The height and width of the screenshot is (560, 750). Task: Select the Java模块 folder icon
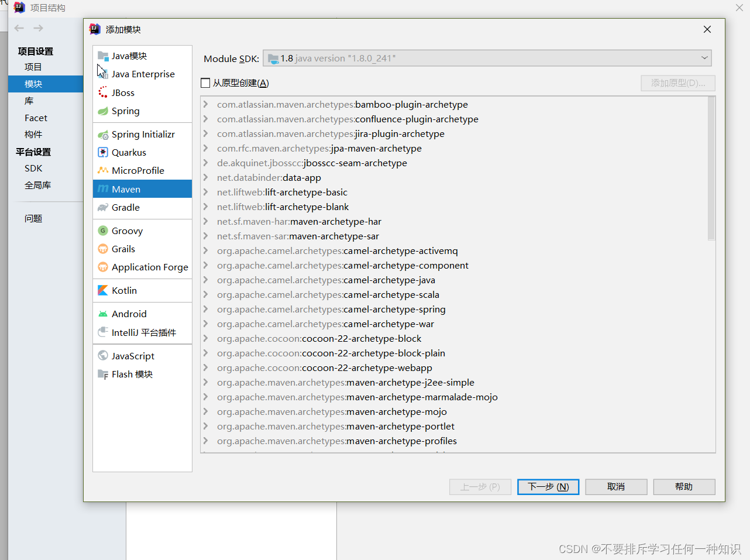pos(103,56)
